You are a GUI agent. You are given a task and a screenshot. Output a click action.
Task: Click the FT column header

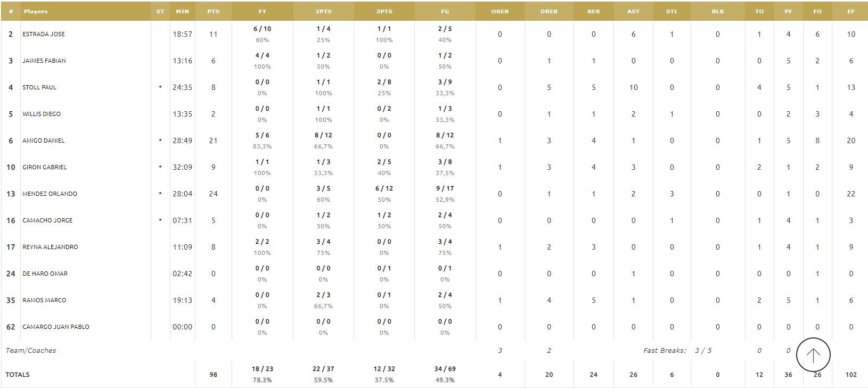[262, 11]
